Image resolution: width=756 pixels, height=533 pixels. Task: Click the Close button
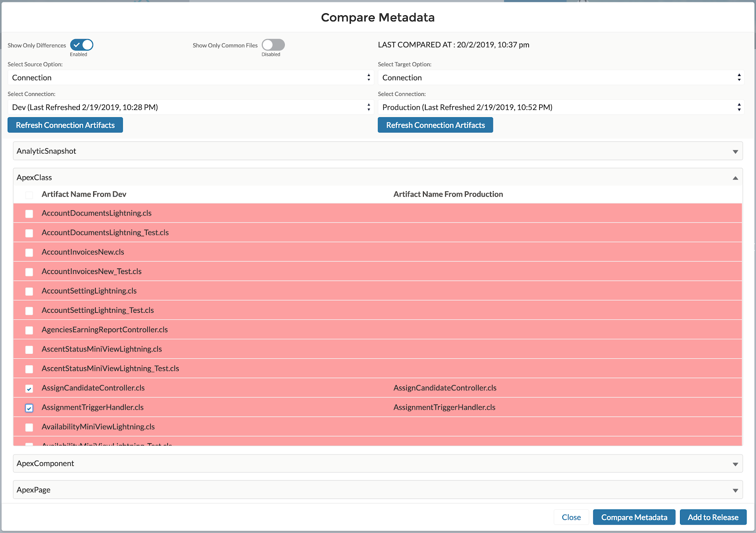[x=571, y=517]
